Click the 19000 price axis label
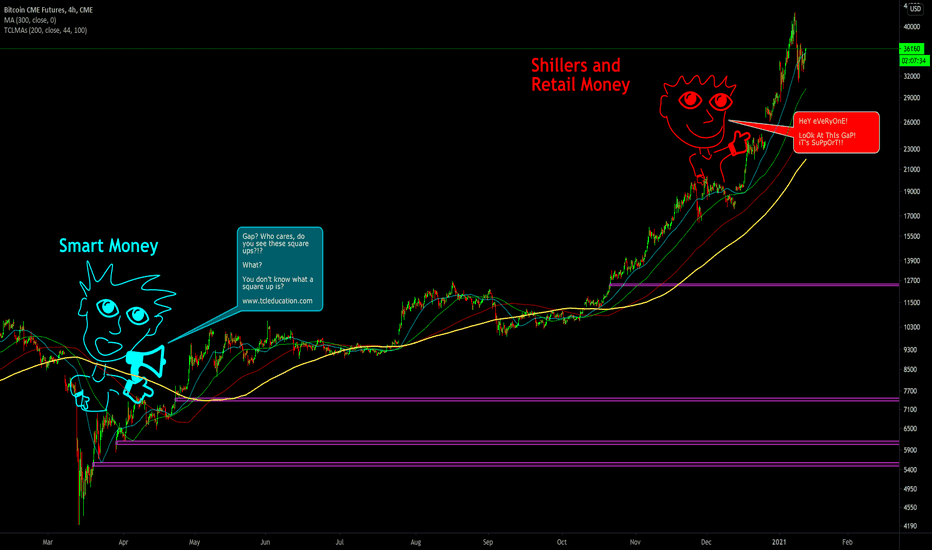Viewport: 932px width, 550px height. tap(911, 191)
